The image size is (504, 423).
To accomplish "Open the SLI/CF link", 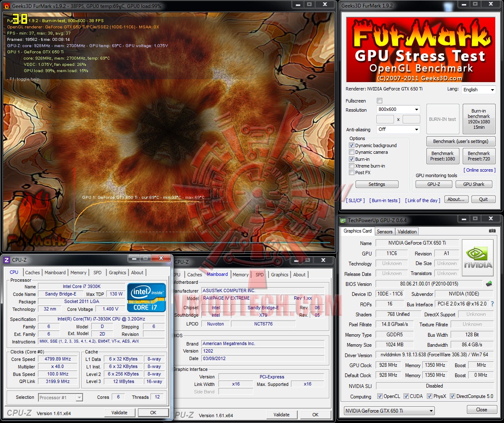I will [355, 200].
